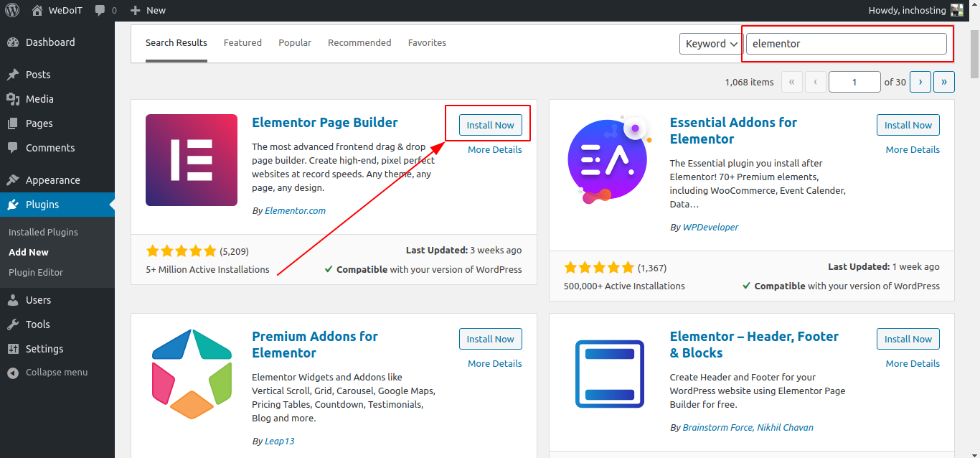The image size is (980, 458).
Task: Open the Leap13 author link
Action: point(280,441)
